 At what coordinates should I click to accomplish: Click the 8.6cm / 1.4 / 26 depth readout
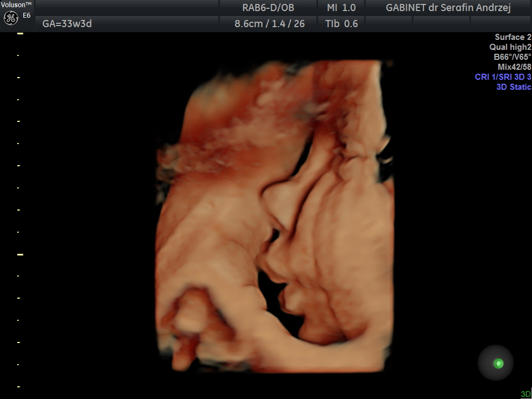(x=269, y=24)
